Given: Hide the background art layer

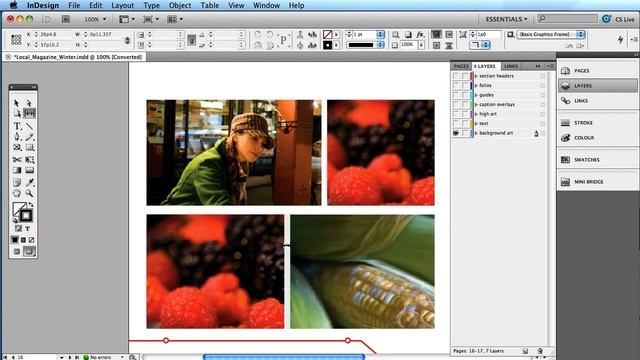Looking at the screenshot, I should [456, 133].
